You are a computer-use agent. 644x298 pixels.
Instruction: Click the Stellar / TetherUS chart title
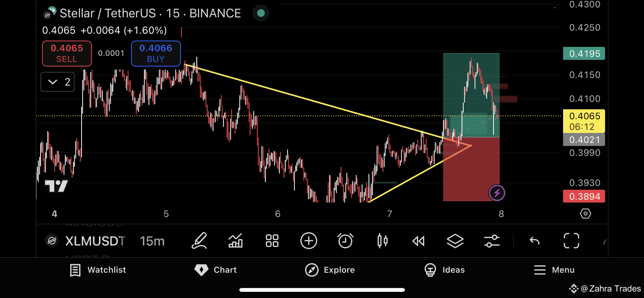click(x=150, y=13)
